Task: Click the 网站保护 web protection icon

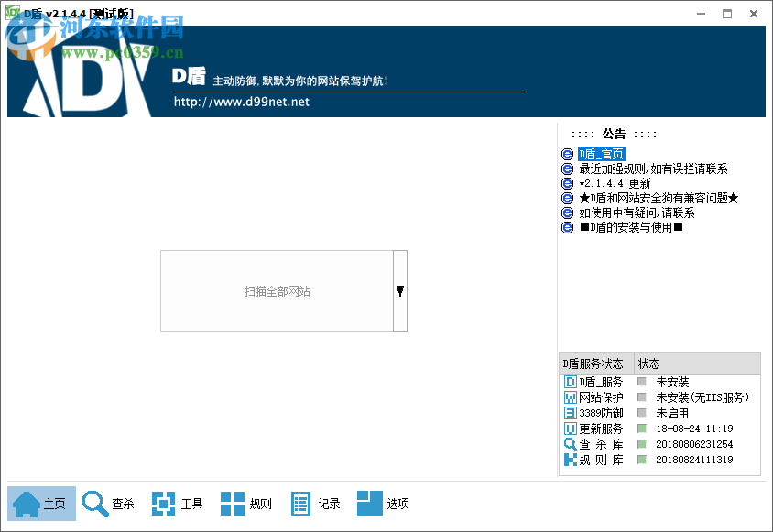Action: 569,397
